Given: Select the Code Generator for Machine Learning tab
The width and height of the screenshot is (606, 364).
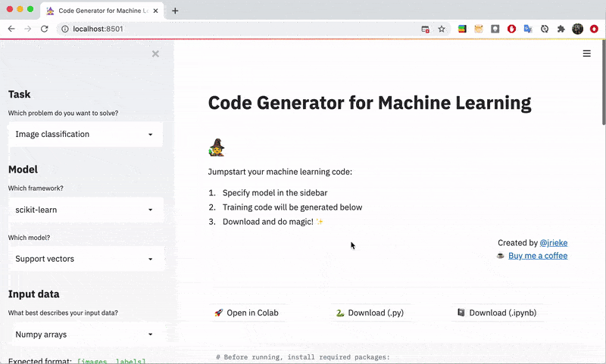Looking at the screenshot, I should click(x=98, y=11).
